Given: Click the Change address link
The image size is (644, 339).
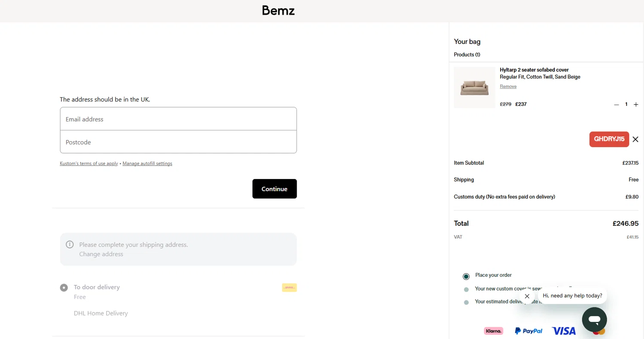Looking at the screenshot, I should (x=101, y=254).
